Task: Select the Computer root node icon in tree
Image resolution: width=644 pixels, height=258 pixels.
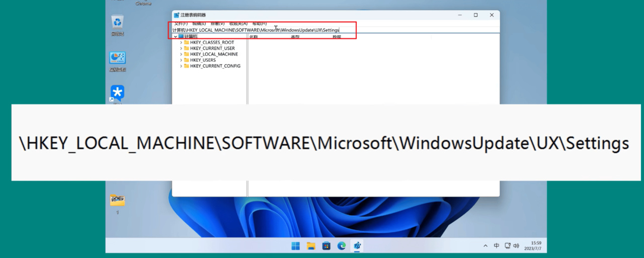Action: pos(181,37)
